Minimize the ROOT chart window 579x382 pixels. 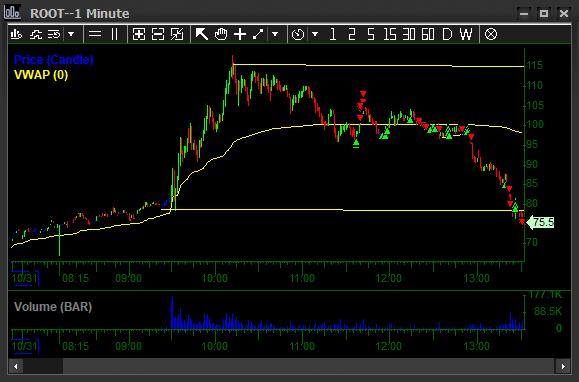(524, 14)
